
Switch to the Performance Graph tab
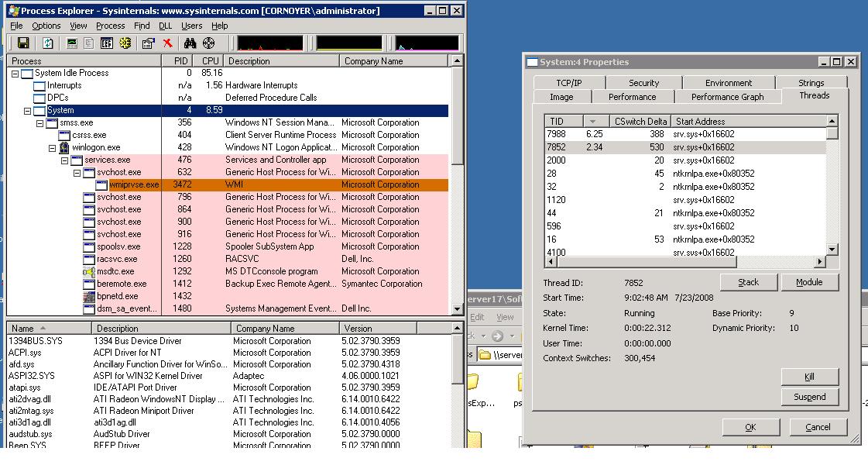(727, 96)
